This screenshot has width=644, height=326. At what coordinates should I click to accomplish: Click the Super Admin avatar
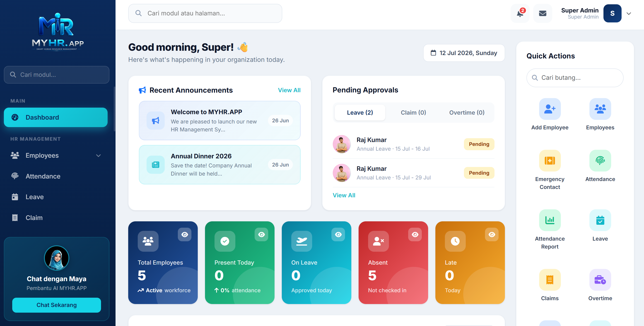[x=612, y=14]
